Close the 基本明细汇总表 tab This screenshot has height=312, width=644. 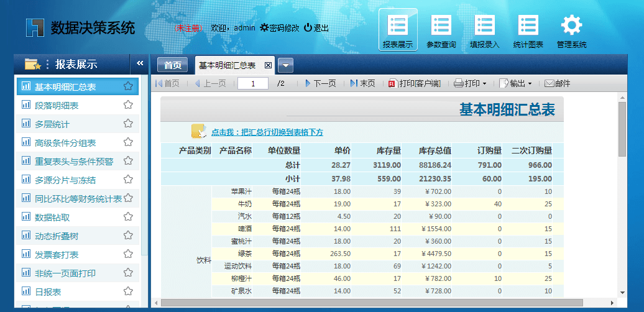(x=268, y=65)
